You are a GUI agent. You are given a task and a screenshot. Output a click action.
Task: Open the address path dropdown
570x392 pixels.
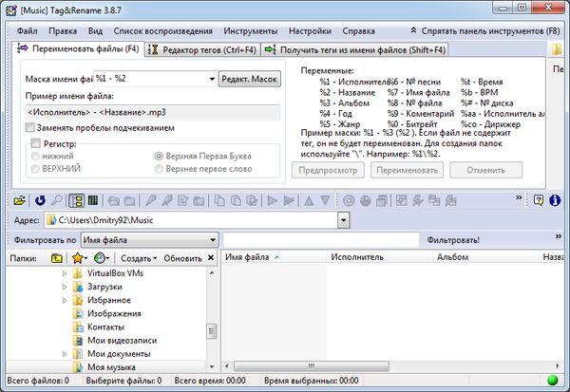pyautogui.click(x=340, y=220)
